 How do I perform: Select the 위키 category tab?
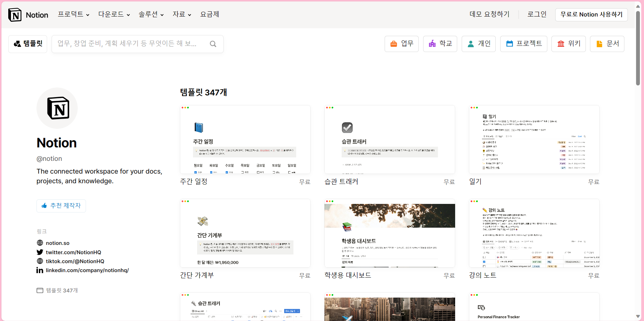[x=569, y=44]
